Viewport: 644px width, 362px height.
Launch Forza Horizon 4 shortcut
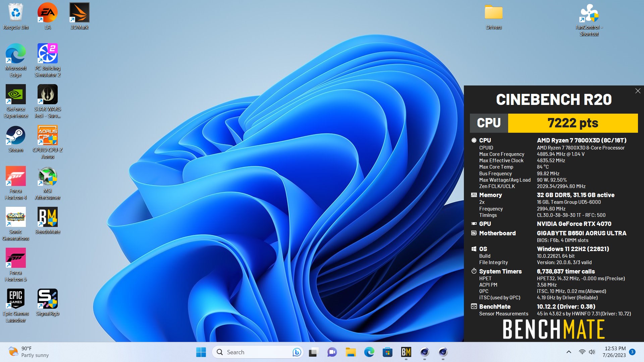[15, 183]
